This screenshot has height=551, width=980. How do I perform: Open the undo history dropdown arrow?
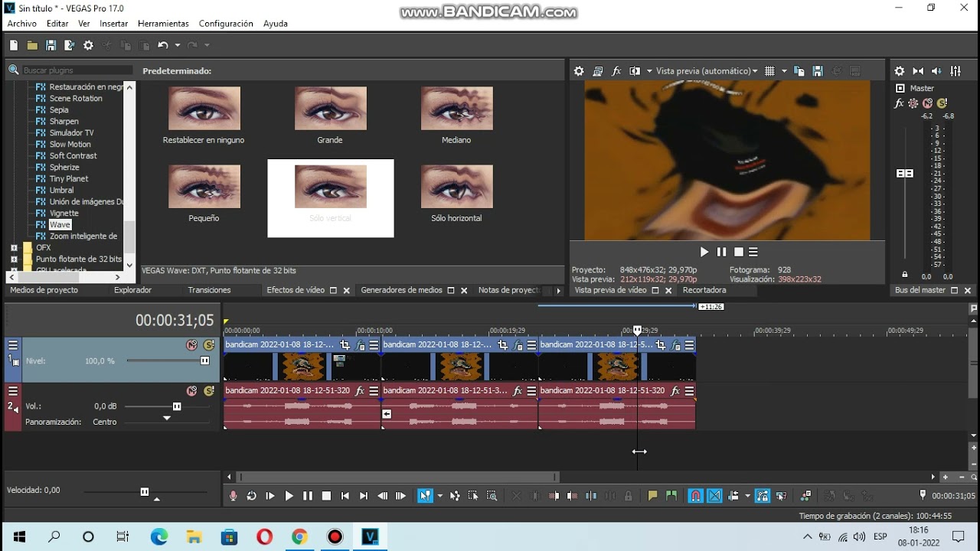178,46
